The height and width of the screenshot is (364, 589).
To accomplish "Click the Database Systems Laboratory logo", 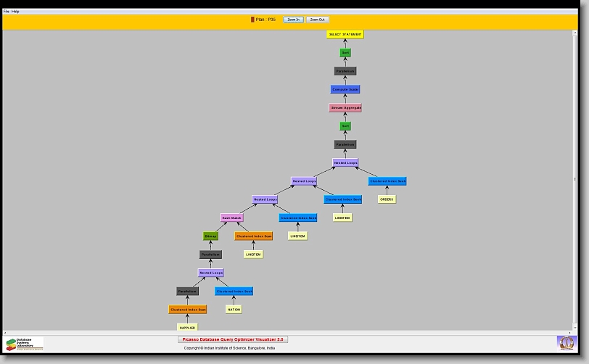I will (25, 343).
